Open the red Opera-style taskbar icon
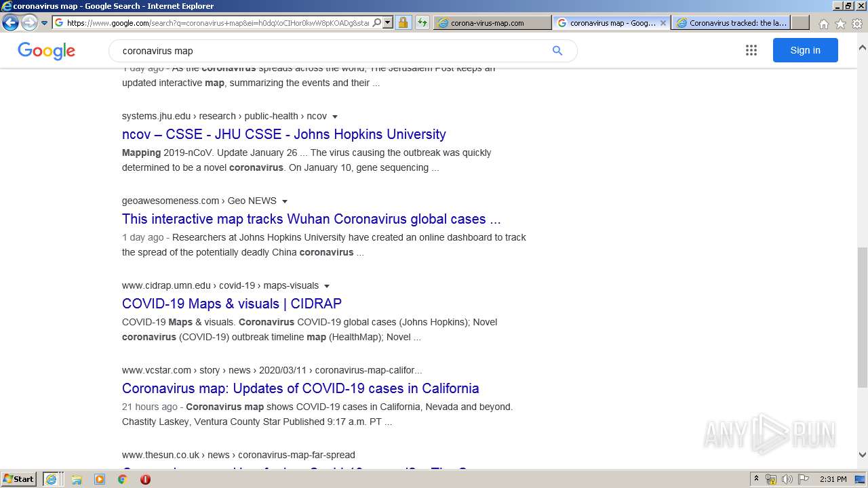The image size is (868, 488). click(145, 479)
